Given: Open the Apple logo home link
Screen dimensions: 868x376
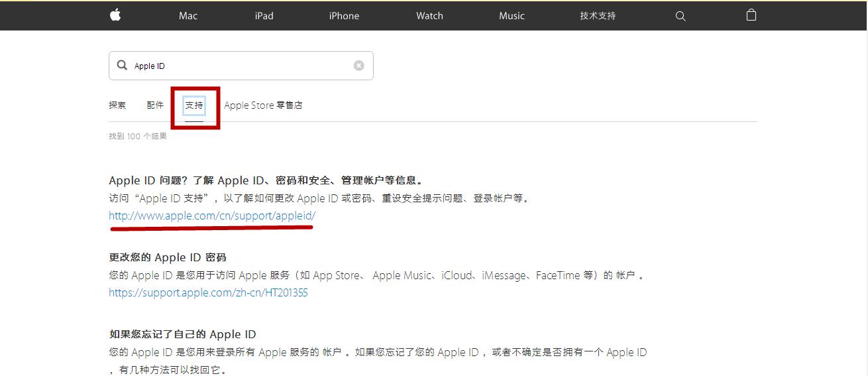Looking at the screenshot, I should tap(115, 15).
